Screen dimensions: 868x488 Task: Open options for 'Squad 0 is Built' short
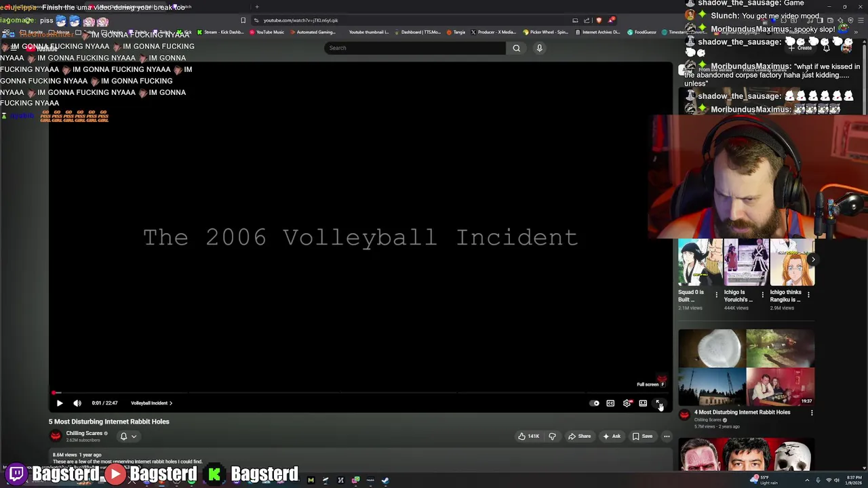tap(716, 296)
